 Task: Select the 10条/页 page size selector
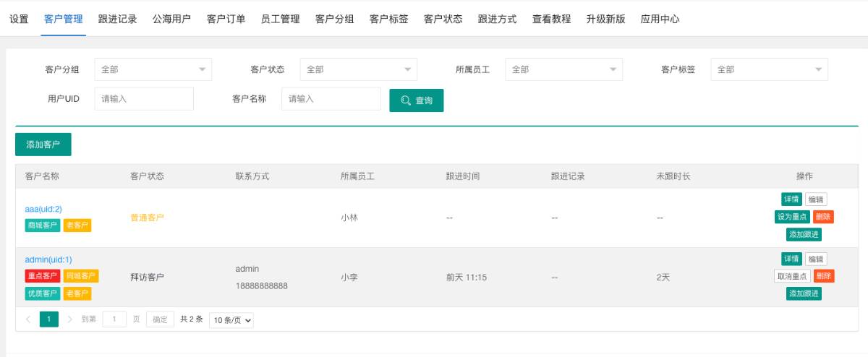pos(231,319)
